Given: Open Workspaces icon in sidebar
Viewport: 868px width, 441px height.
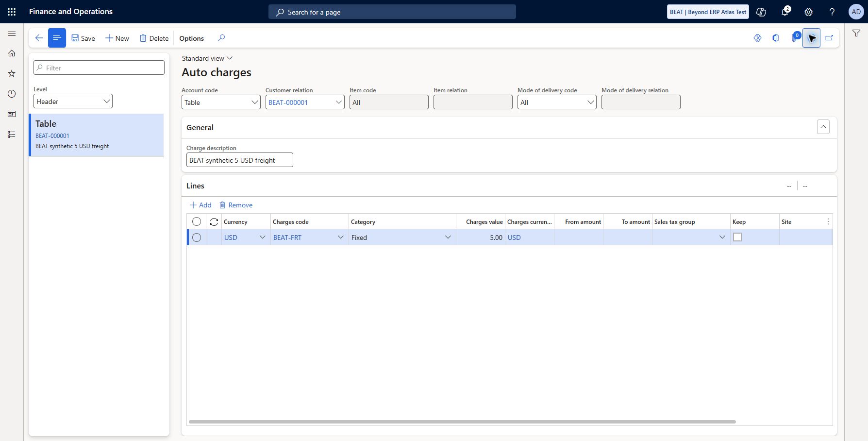Looking at the screenshot, I should point(12,114).
